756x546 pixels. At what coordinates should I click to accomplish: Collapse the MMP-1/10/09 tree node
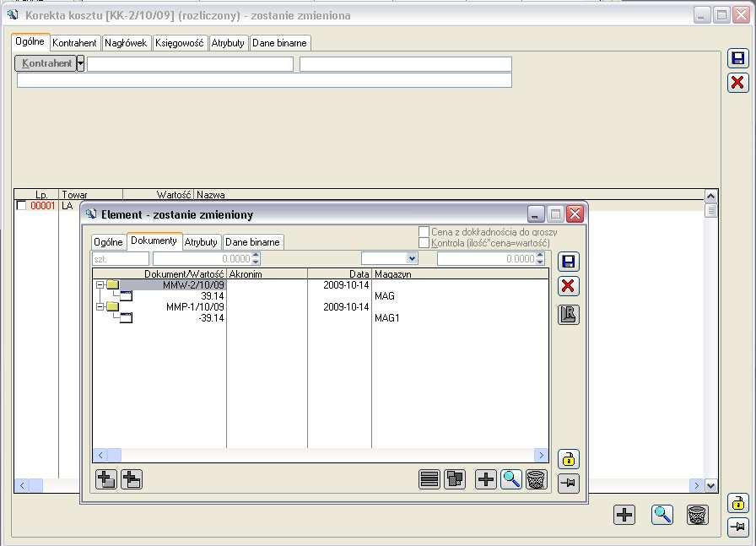[100, 306]
